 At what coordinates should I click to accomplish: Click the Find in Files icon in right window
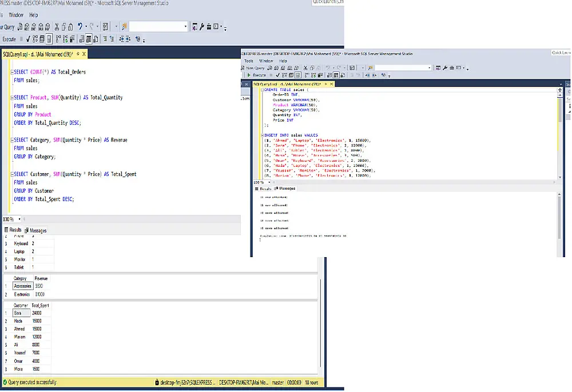371,68
